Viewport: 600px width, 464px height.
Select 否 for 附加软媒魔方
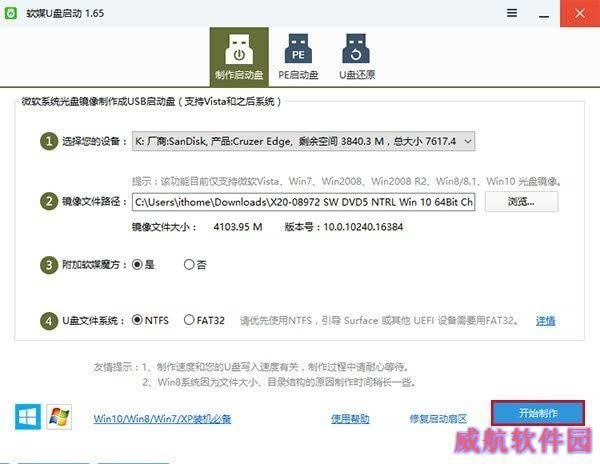195,265
